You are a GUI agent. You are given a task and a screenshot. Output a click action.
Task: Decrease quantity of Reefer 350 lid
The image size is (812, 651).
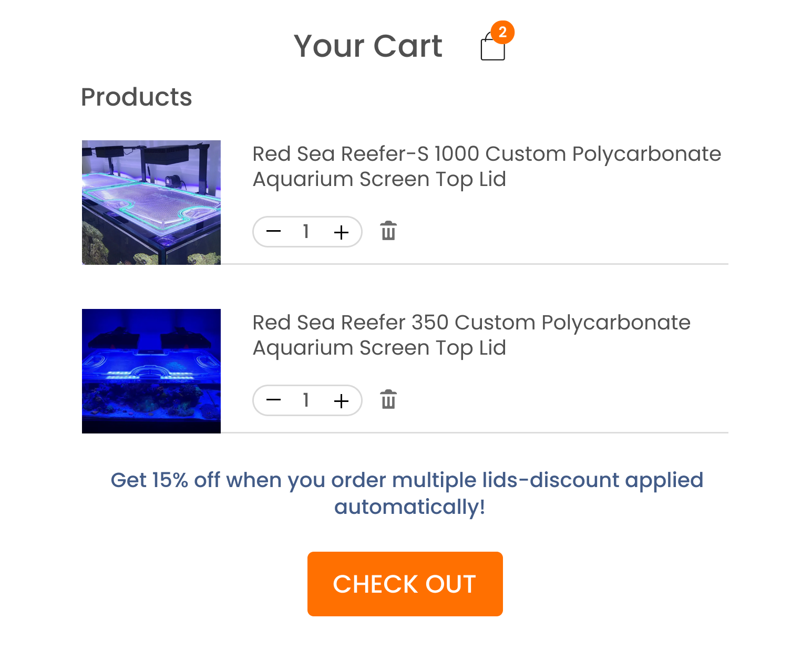(x=273, y=400)
